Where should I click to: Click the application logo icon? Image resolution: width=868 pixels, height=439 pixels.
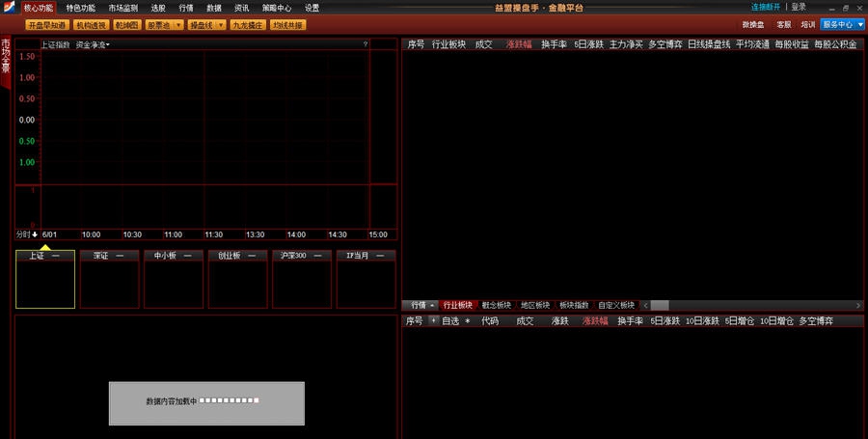click(x=10, y=7)
